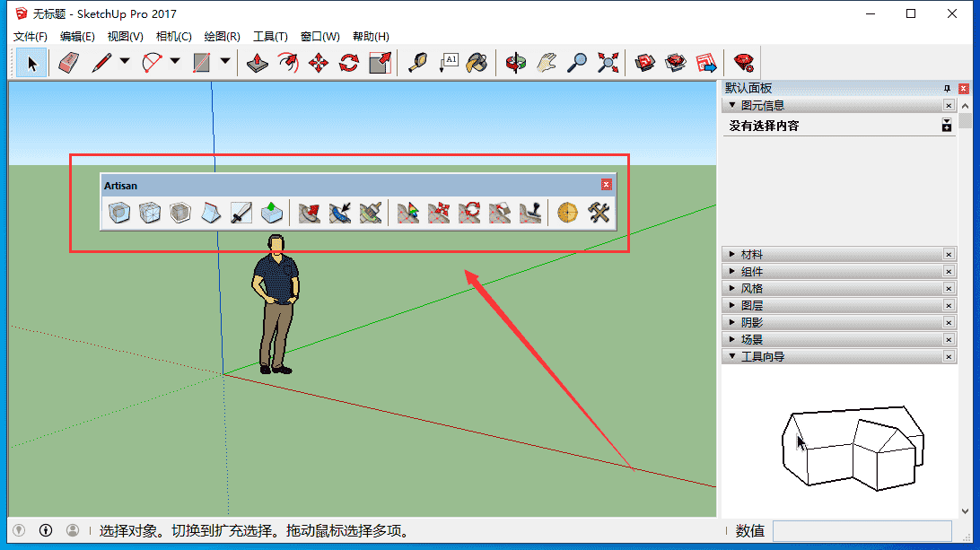
Task: Open the Extension Warehouse
Action: pos(676,63)
